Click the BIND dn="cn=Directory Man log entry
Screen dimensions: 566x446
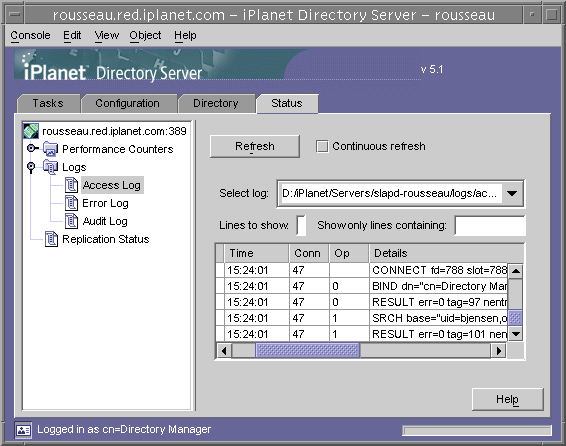[439, 286]
